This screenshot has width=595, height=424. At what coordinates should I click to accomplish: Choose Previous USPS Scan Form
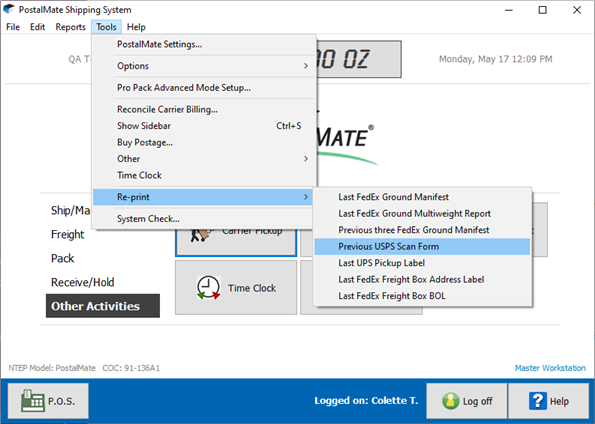pyautogui.click(x=422, y=247)
